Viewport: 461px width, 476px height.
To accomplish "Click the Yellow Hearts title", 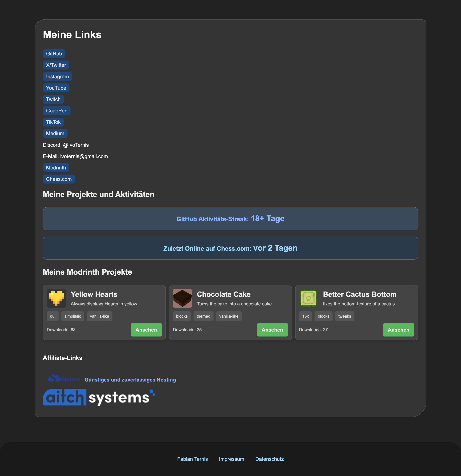I will click(x=94, y=294).
